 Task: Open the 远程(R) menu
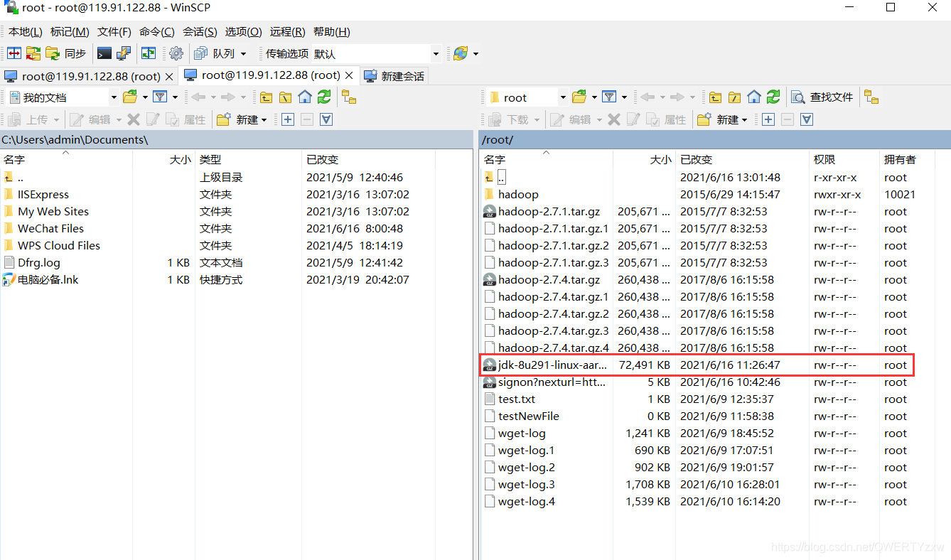(x=288, y=32)
